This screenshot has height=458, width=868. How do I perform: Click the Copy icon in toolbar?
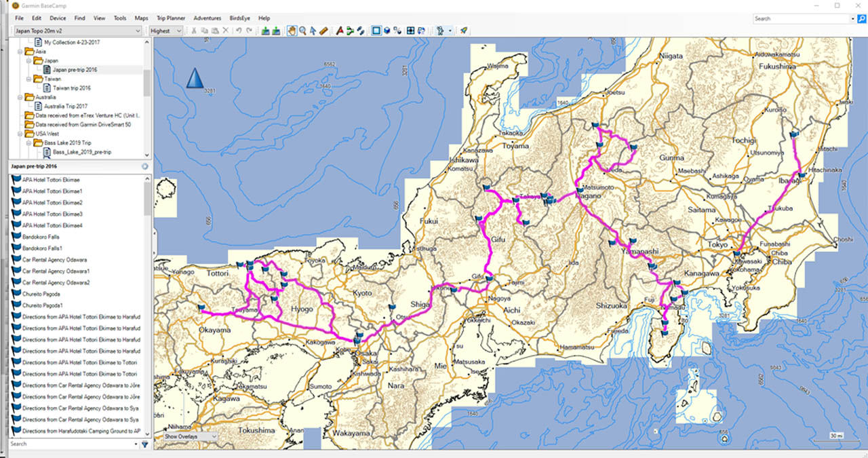tap(204, 31)
